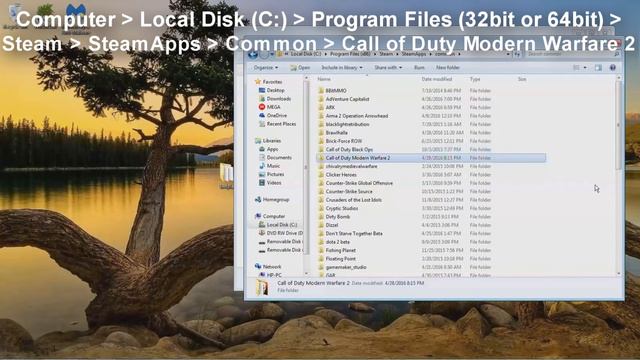Viewport: 640px width, 360px height.
Task: Select the blacklightretribution folder
Action: [x=344, y=124]
